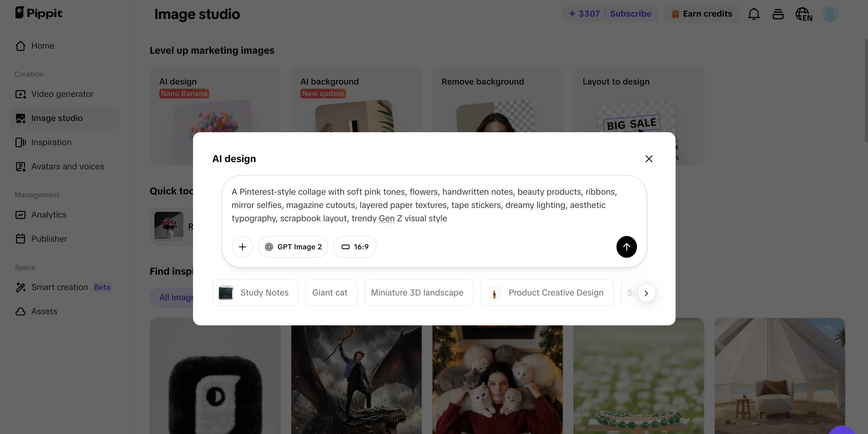Screen dimensions: 868x434
Task: Open the Remove background card
Action: (x=497, y=100)
